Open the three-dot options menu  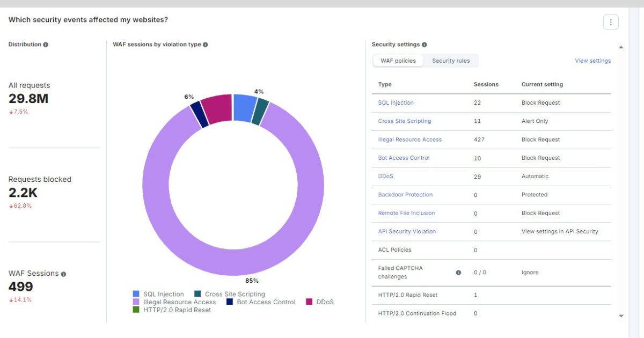click(x=611, y=22)
